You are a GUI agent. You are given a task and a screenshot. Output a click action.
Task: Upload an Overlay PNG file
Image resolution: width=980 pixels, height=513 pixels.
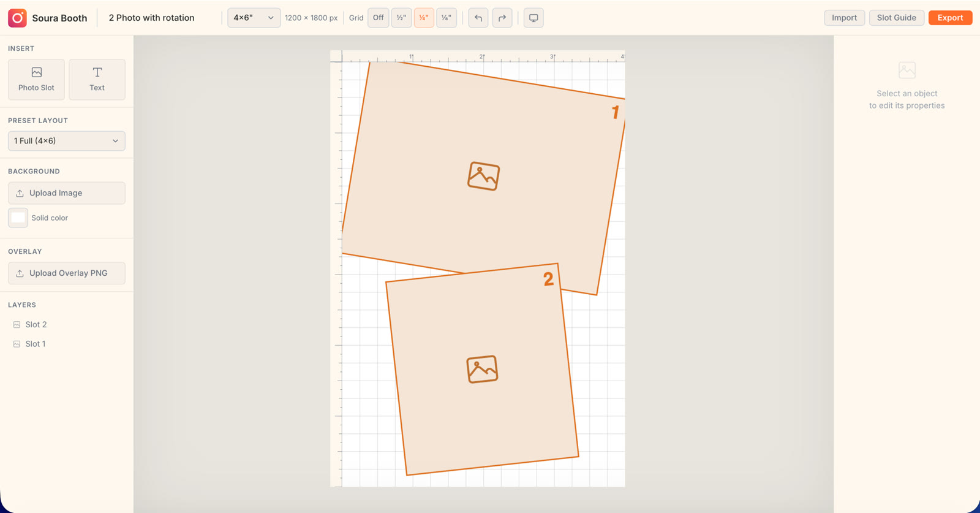(x=67, y=273)
